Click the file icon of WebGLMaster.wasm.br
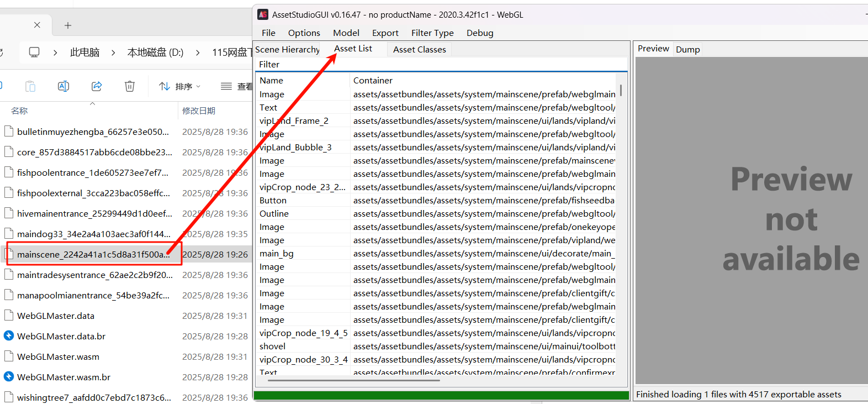This screenshot has width=868, height=404. coord(9,377)
